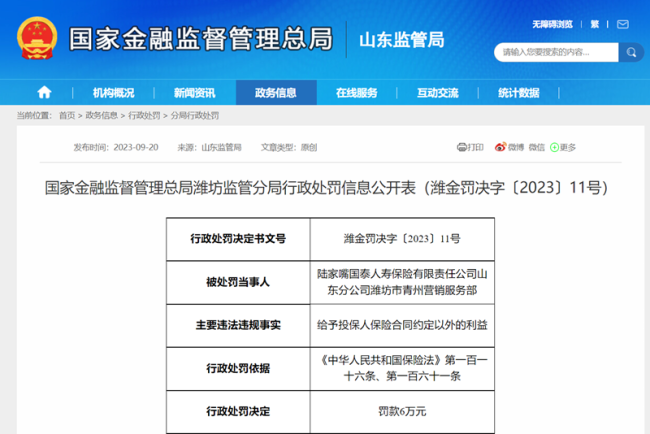
Task: Click the 行政处罚依据 header cell
Action: click(x=238, y=369)
